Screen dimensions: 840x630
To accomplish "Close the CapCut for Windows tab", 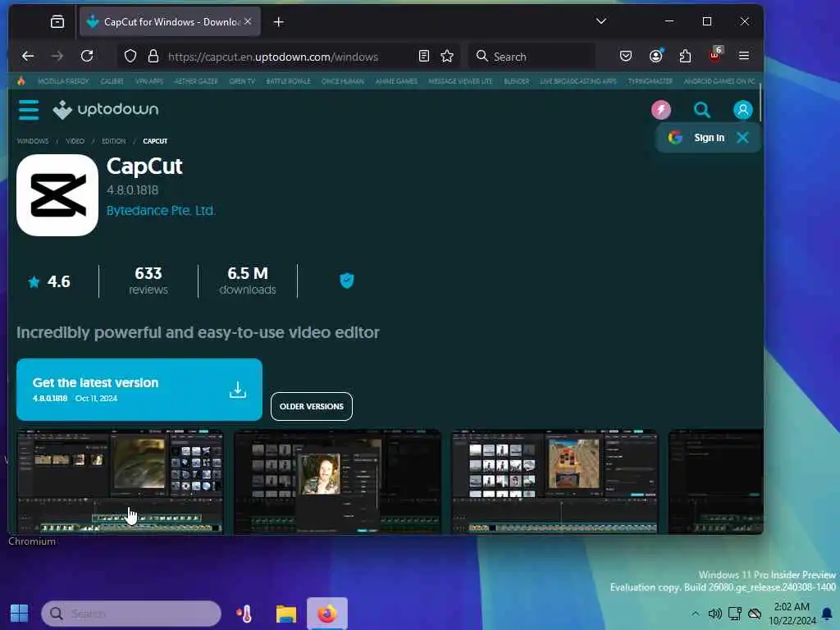I will click(248, 21).
